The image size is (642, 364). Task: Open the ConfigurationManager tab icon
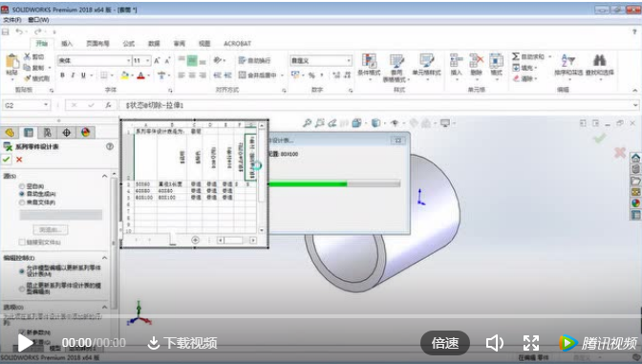point(47,132)
